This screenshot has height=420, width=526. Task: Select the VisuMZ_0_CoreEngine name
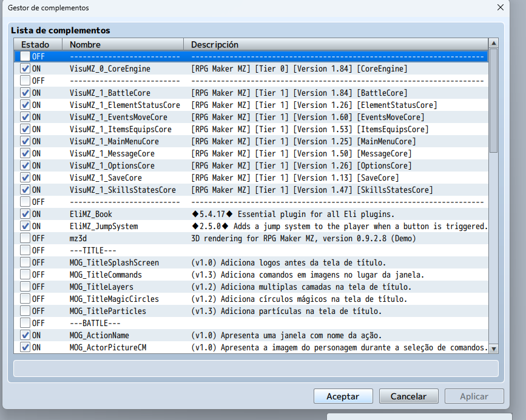(110, 68)
